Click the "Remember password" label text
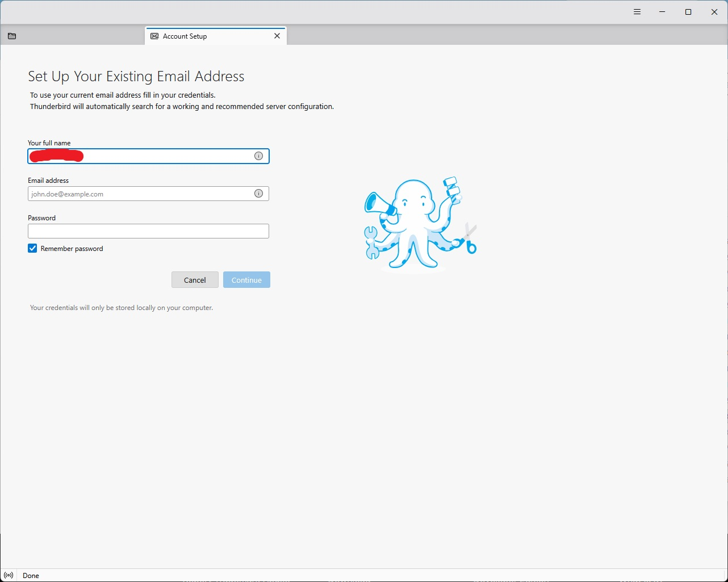This screenshot has height=582, width=728. pos(72,249)
